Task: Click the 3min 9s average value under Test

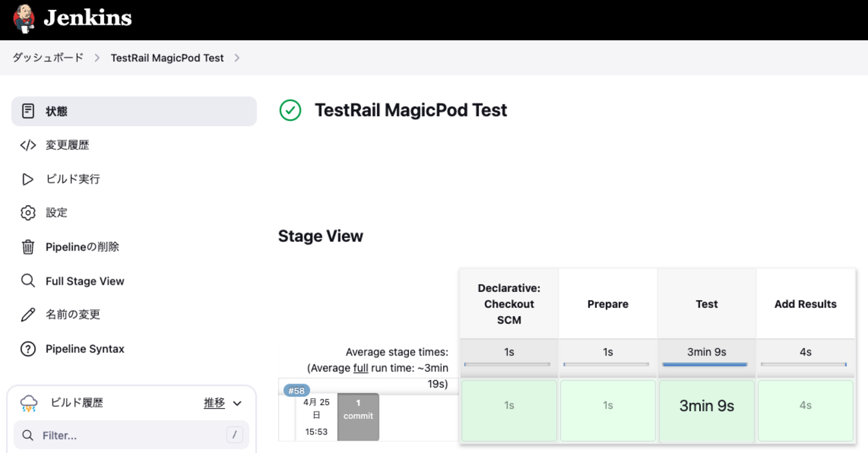Action: point(707,352)
